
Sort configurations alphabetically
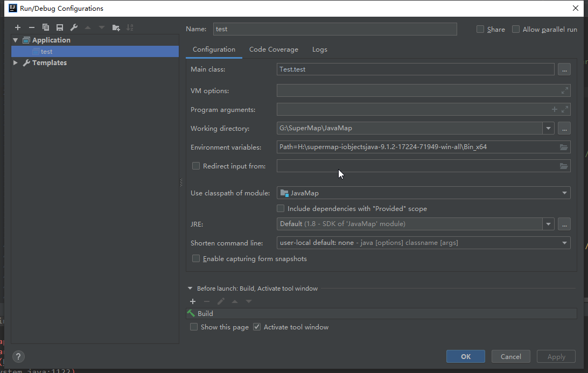point(130,27)
